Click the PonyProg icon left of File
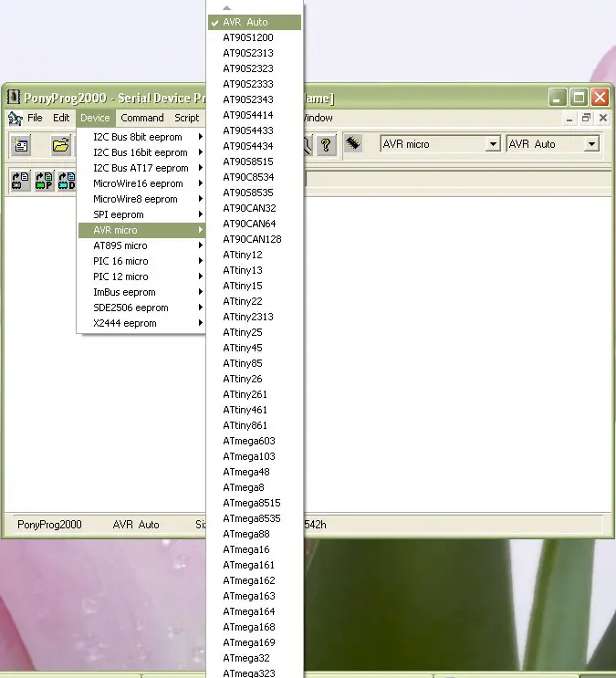Viewport: 616px width, 678px height. (16, 118)
